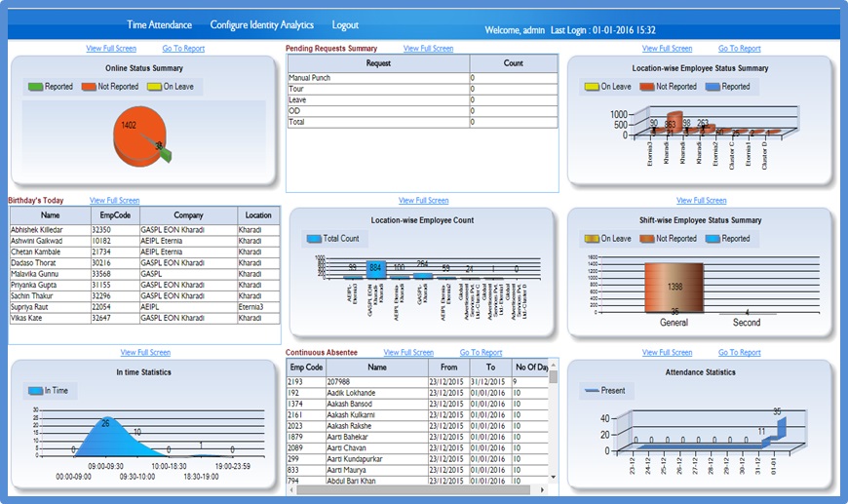Click the 26 peak in In time chart
Image resolution: width=848 pixels, height=504 pixels.
[105, 423]
